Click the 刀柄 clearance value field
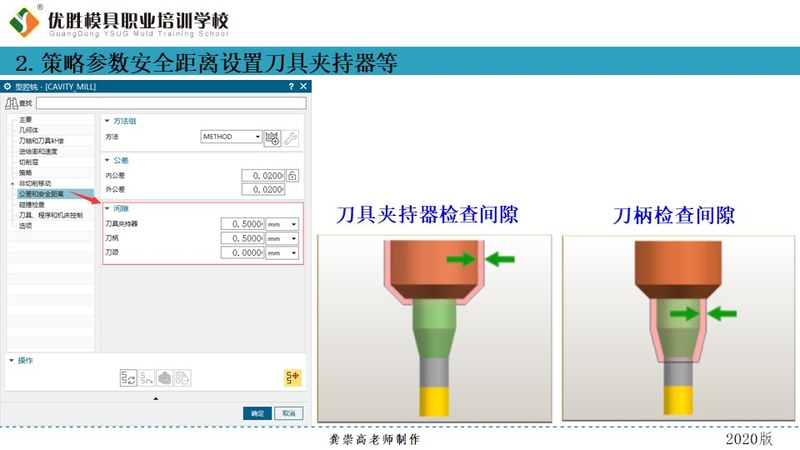 pos(242,238)
